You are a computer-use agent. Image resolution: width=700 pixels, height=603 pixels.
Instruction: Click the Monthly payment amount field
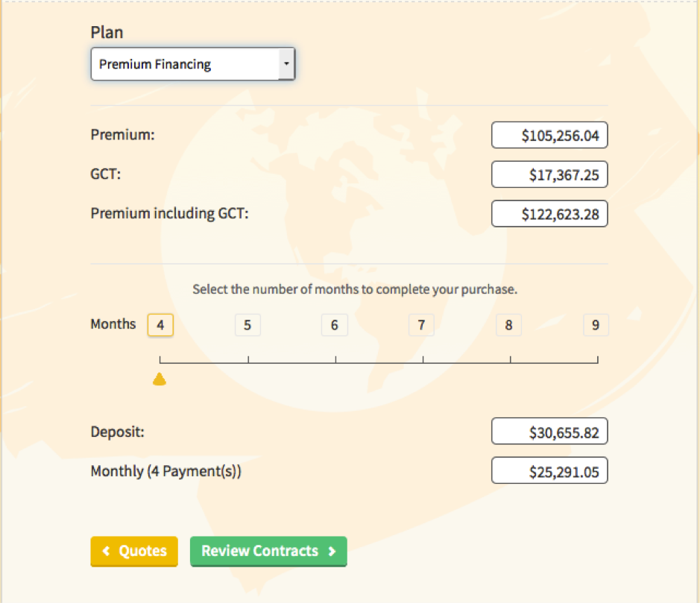coord(549,471)
